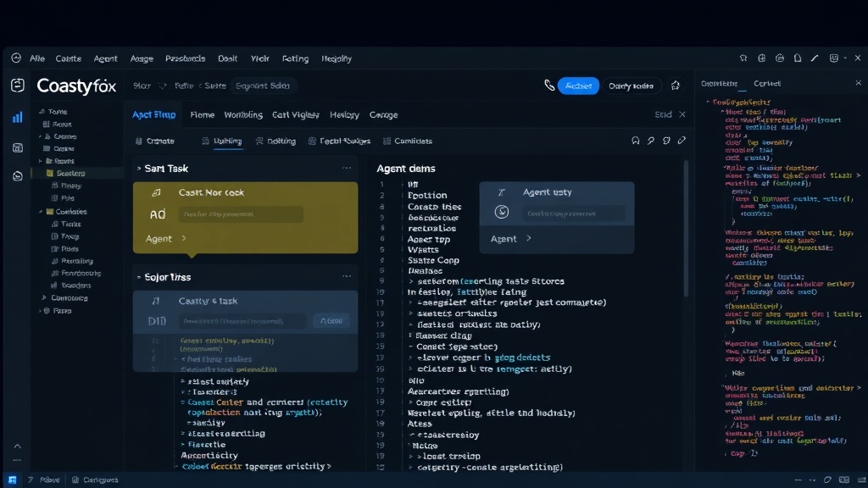Screen dimensions: 868x488
Task: Open the three-dot menu of Sojor Tirss
Action: [x=347, y=276]
